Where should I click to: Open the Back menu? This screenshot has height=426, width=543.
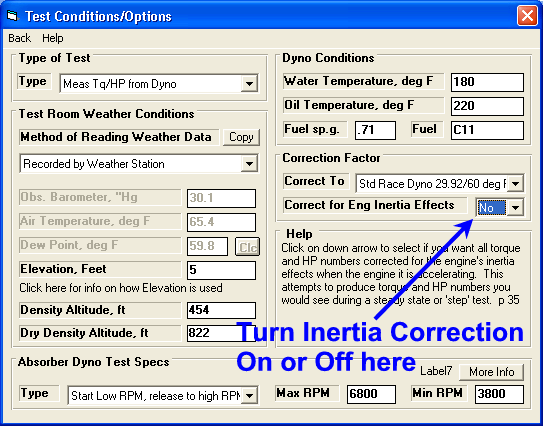coord(20,38)
